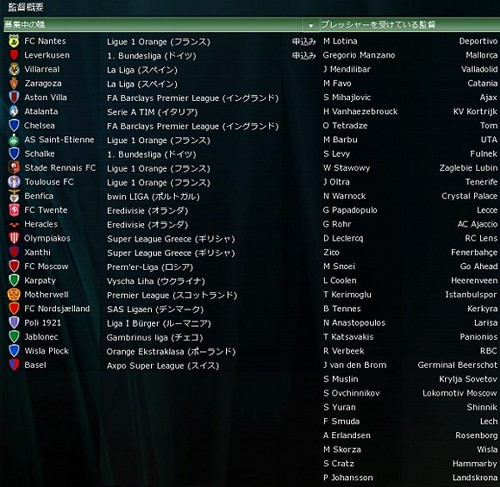Select manager N Warnock

click(x=344, y=196)
